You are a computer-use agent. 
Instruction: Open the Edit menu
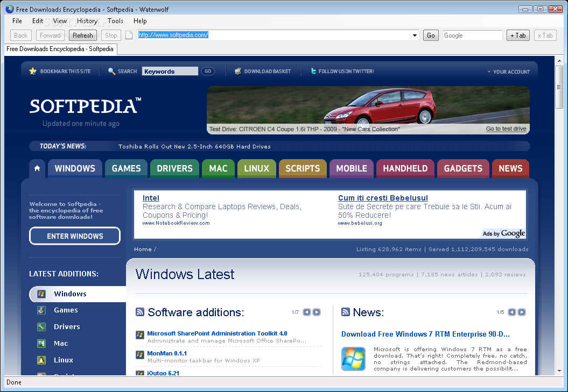(37, 21)
